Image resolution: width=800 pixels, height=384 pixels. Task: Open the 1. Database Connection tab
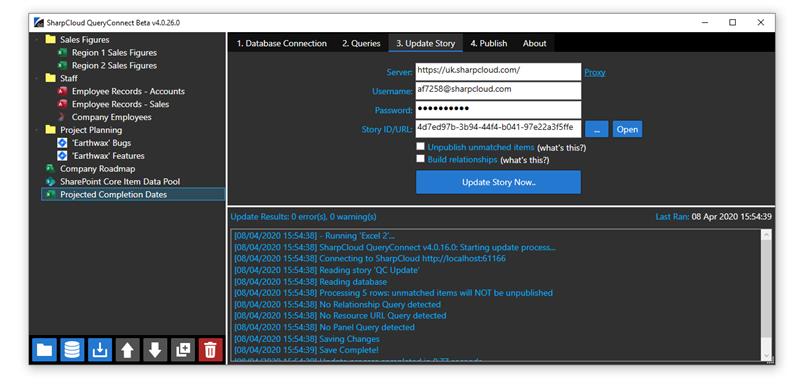click(281, 43)
